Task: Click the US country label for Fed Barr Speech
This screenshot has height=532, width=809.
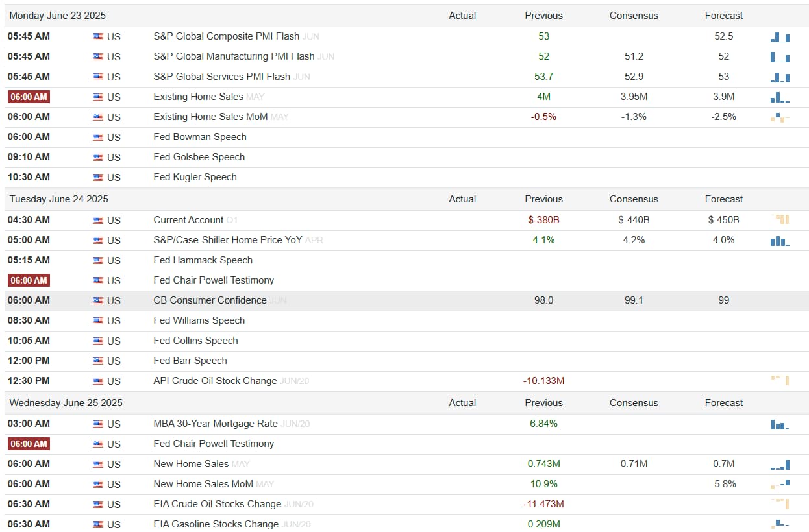Action: tap(114, 361)
